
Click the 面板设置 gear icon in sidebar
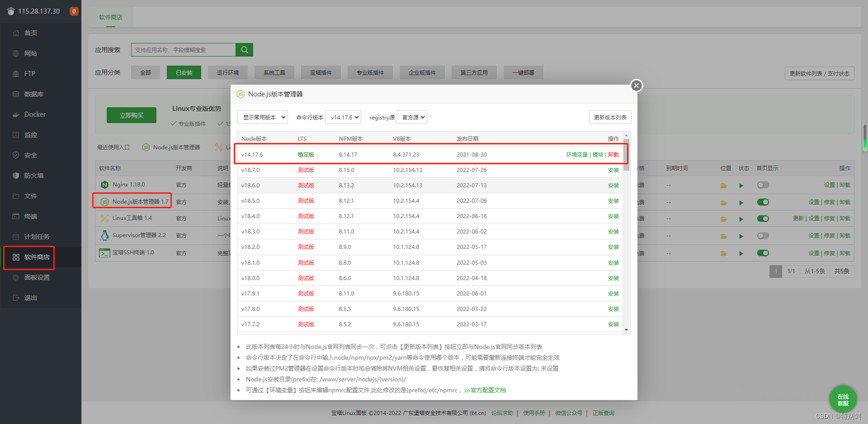pos(16,277)
